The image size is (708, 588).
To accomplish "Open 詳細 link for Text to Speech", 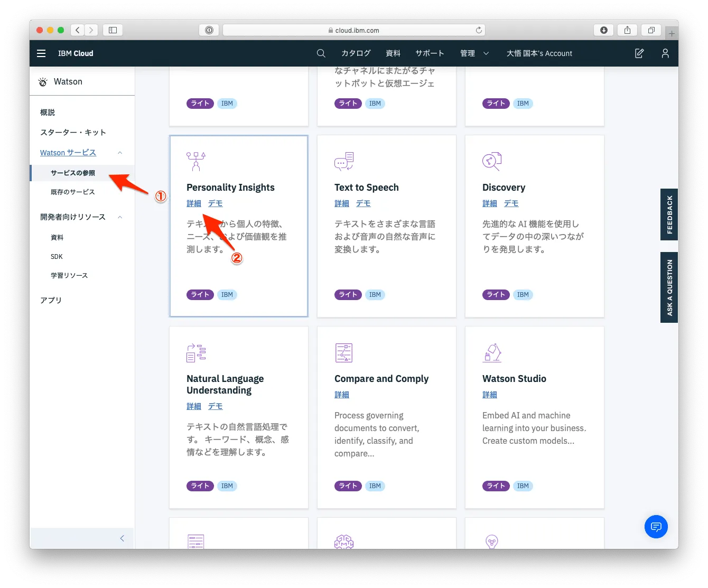I will pos(342,203).
